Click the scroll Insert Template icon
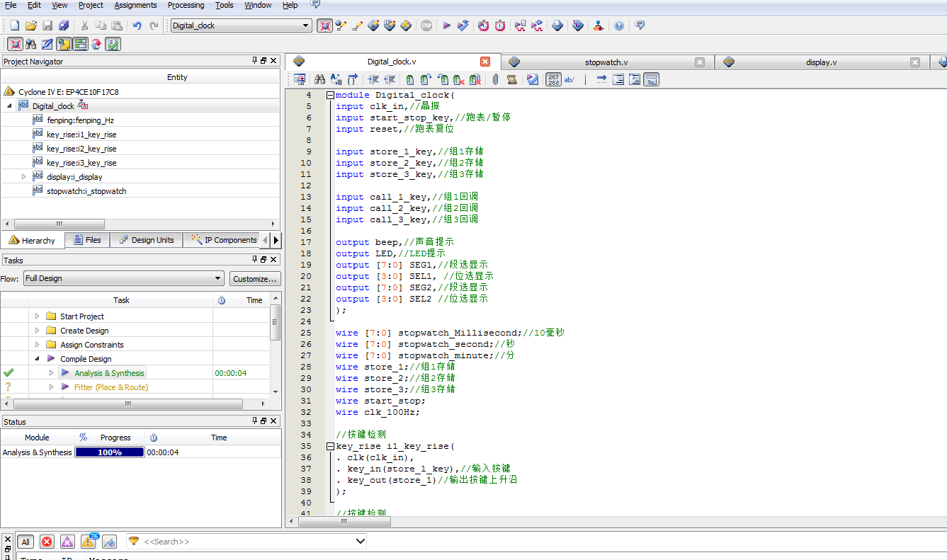 (x=511, y=79)
